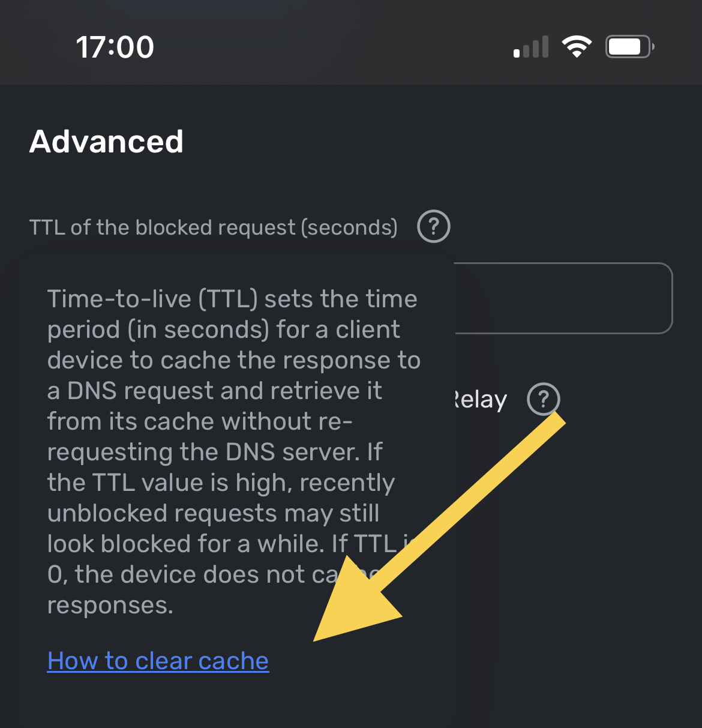The image size is (702, 728).
Task: Click the circled question mark next to TTL label
Action: 433,226
